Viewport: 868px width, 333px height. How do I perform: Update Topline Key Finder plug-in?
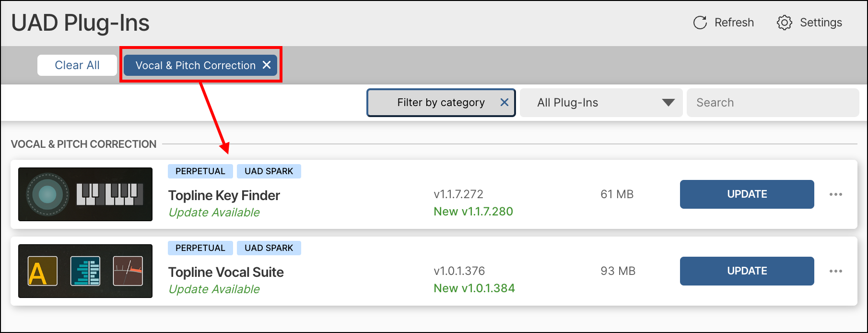[747, 194]
